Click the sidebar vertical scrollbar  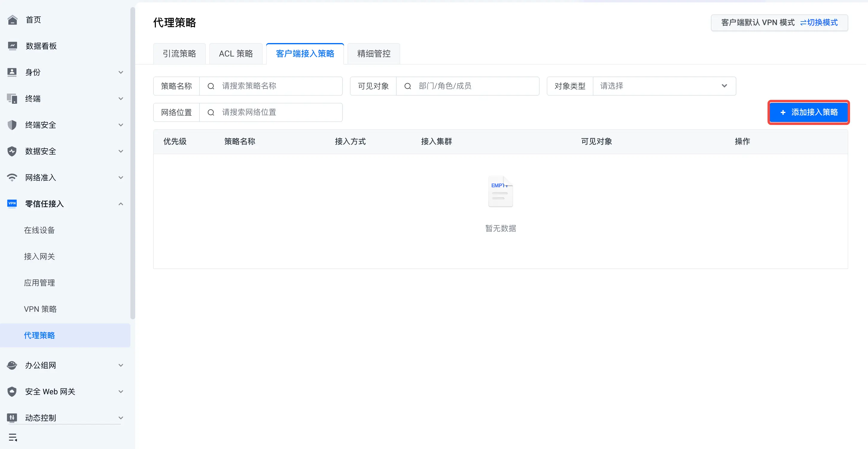point(133,163)
